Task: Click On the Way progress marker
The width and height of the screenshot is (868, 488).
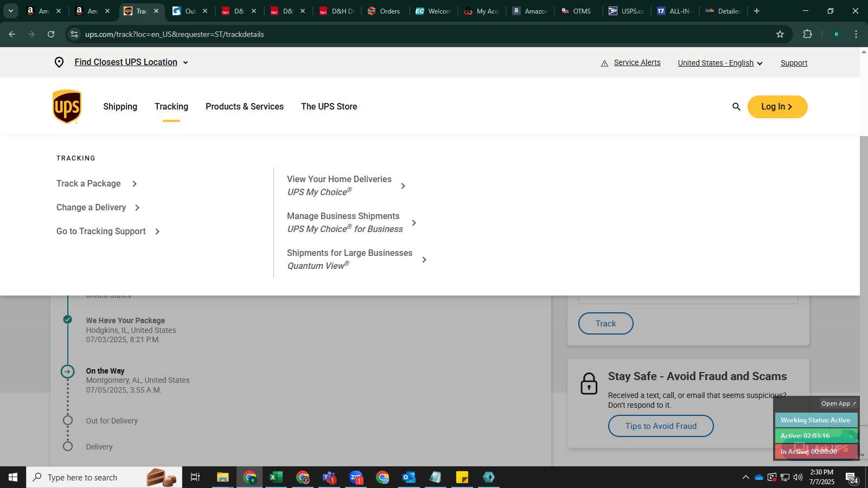Action: click(67, 371)
